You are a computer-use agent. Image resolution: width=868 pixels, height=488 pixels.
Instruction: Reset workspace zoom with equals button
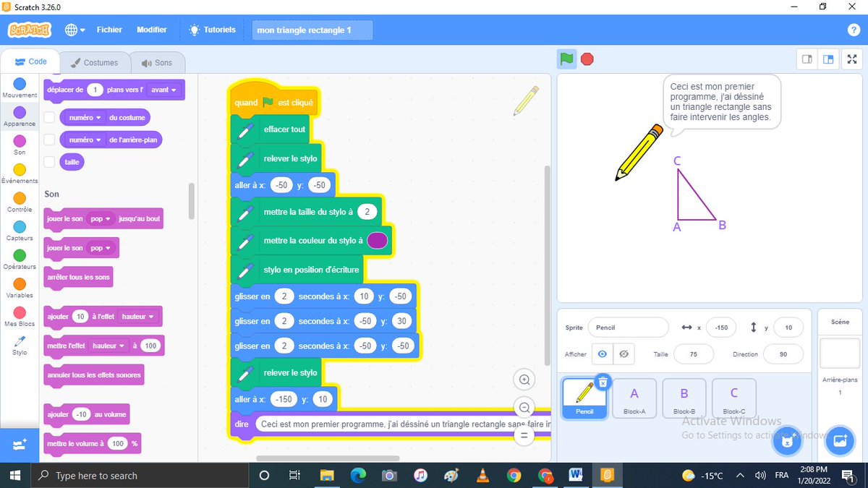(524, 435)
